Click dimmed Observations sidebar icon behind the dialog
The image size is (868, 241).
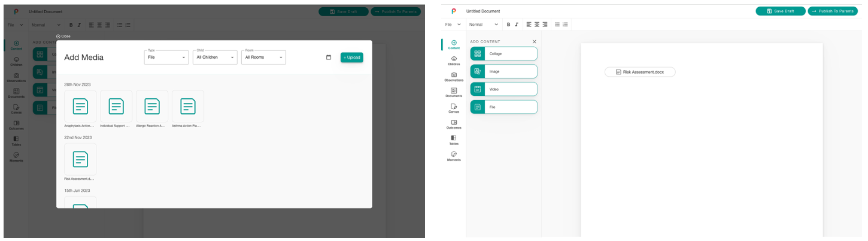[x=16, y=77]
